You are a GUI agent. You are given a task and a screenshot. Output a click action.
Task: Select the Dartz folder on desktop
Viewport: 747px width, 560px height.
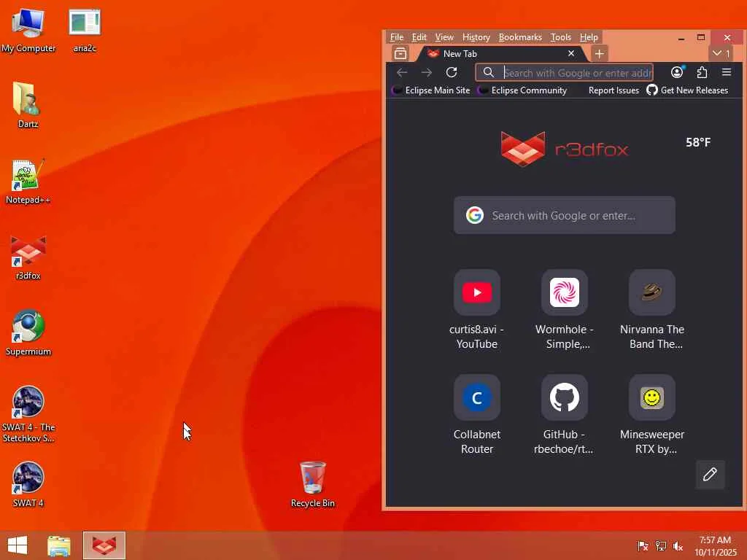tap(28, 105)
